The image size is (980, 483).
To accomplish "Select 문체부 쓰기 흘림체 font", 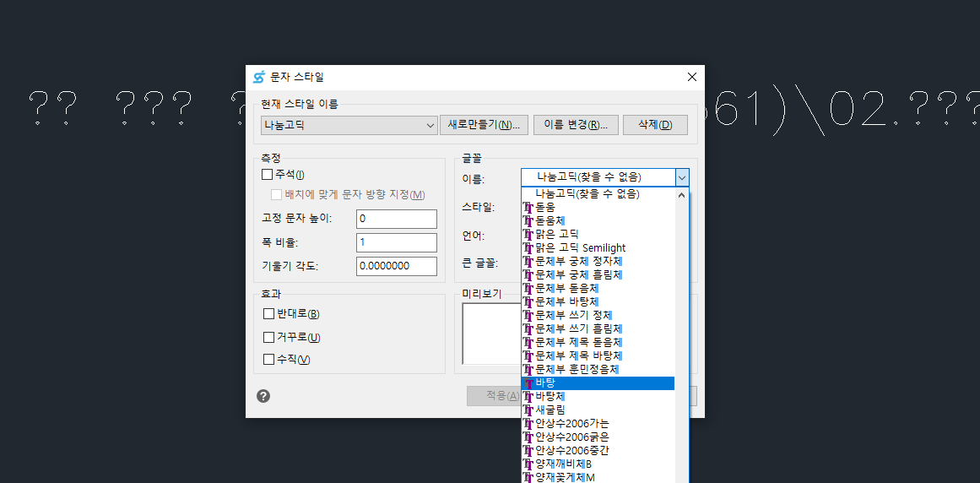I will [x=598, y=328].
